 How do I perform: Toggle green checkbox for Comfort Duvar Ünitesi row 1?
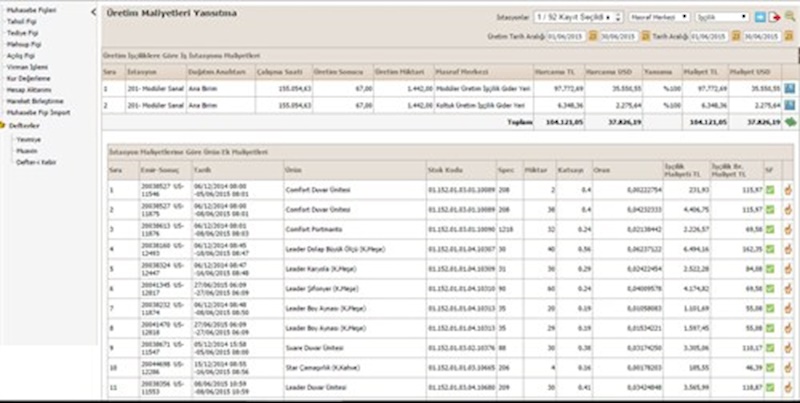coord(770,190)
